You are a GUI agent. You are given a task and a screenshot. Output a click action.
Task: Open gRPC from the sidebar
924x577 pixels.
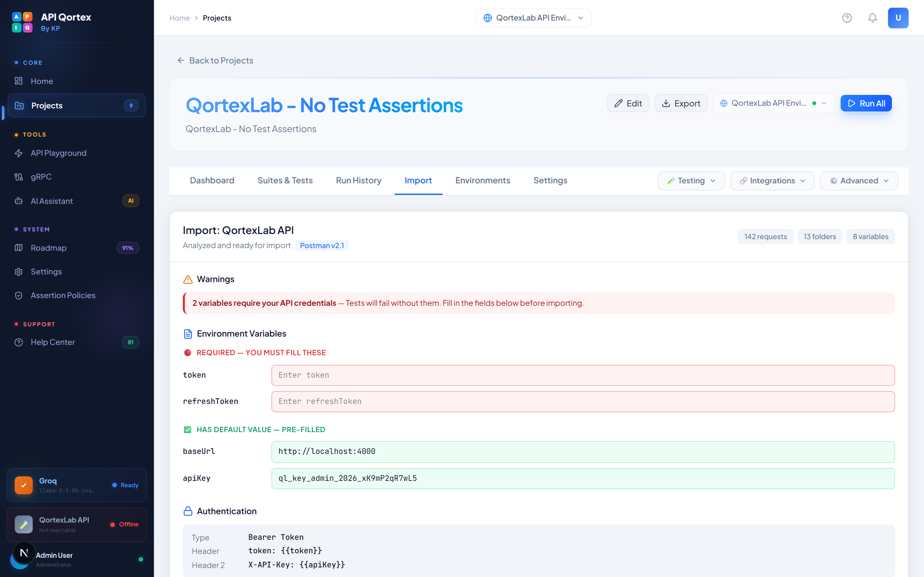[x=41, y=177]
